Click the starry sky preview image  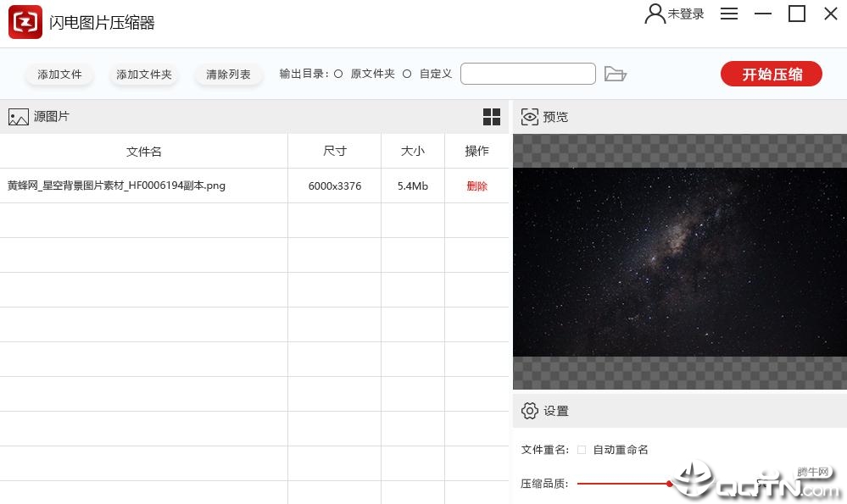[679, 263]
